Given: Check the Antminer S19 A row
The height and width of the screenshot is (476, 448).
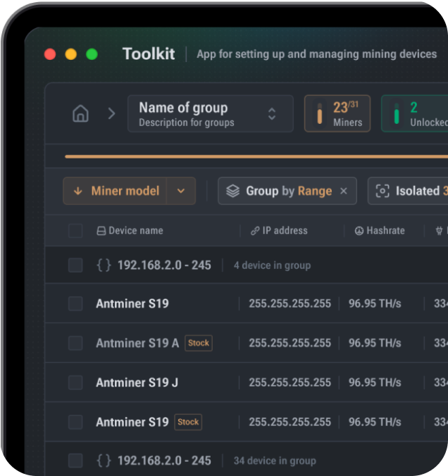Looking at the screenshot, I should [75, 343].
